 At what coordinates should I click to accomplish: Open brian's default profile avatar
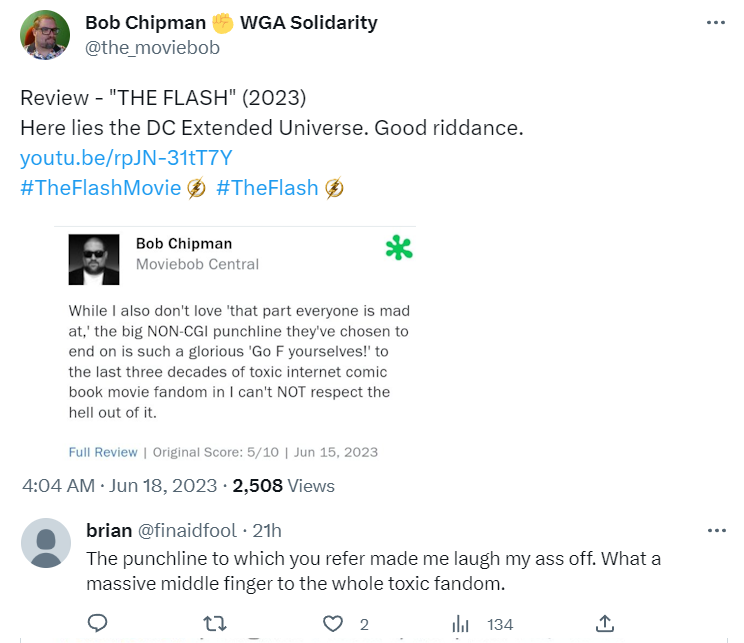(x=46, y=543)
